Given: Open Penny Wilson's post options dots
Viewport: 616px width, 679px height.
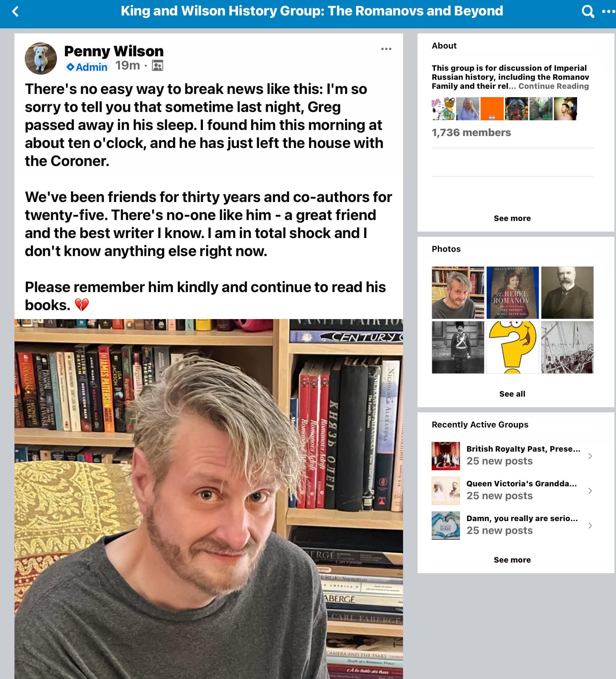Looking at the screenshot, I should [x=386, y=49].
